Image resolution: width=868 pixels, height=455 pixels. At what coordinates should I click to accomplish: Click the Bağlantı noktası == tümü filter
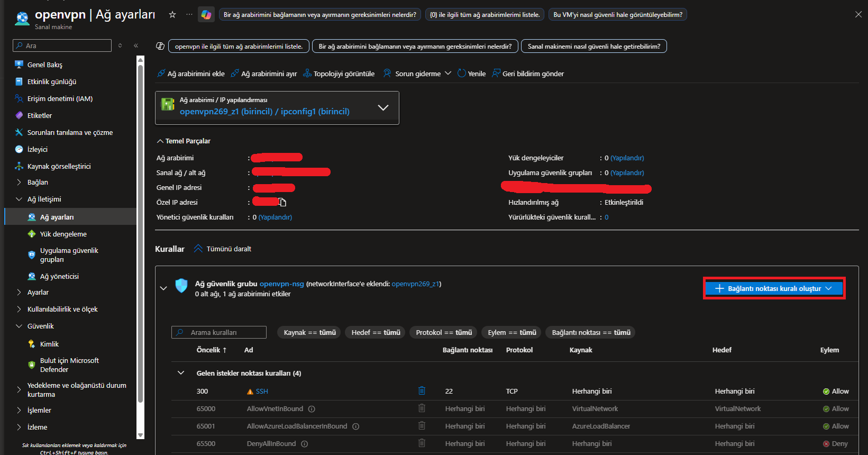(x=591, y=332)
